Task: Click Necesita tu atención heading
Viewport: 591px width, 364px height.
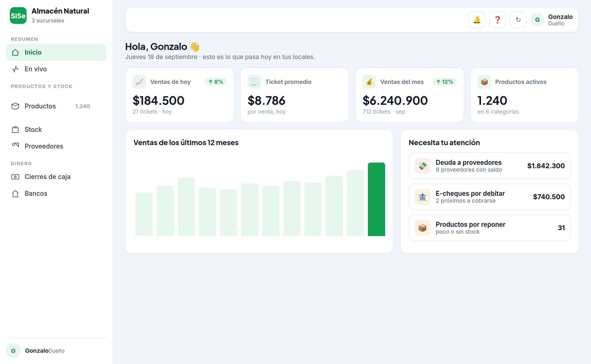Action: (444, 143)
